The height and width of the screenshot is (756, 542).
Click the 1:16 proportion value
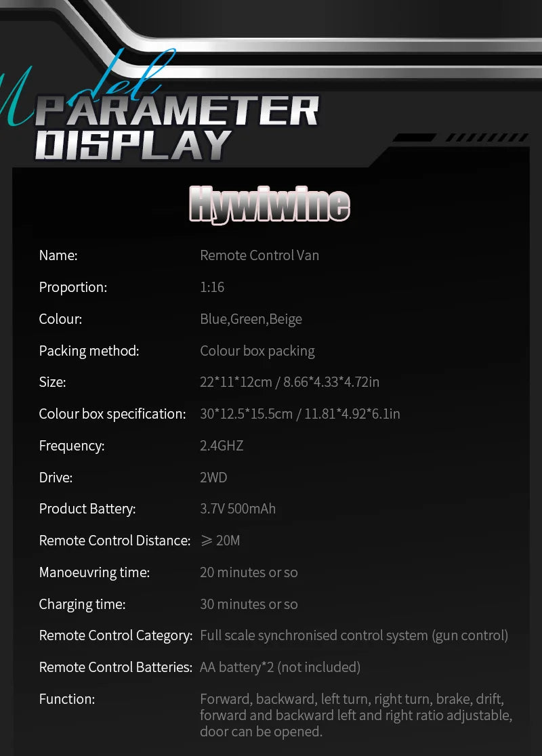tap(212, 287)
